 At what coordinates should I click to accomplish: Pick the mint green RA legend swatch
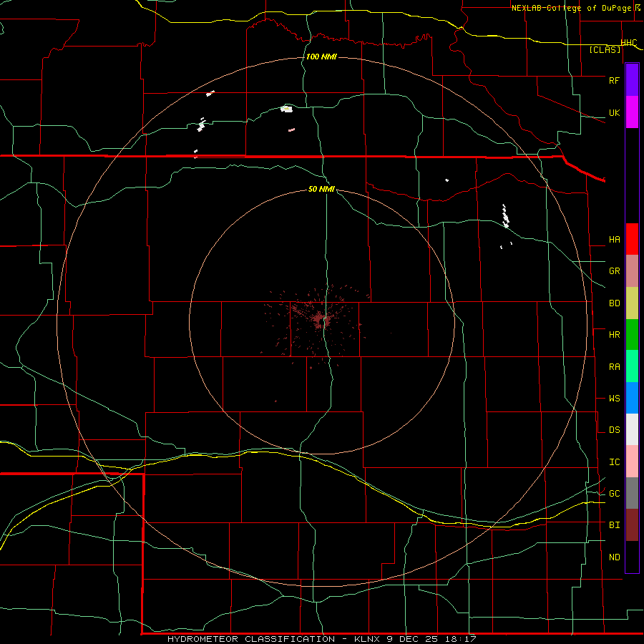(x=632, y=366)
